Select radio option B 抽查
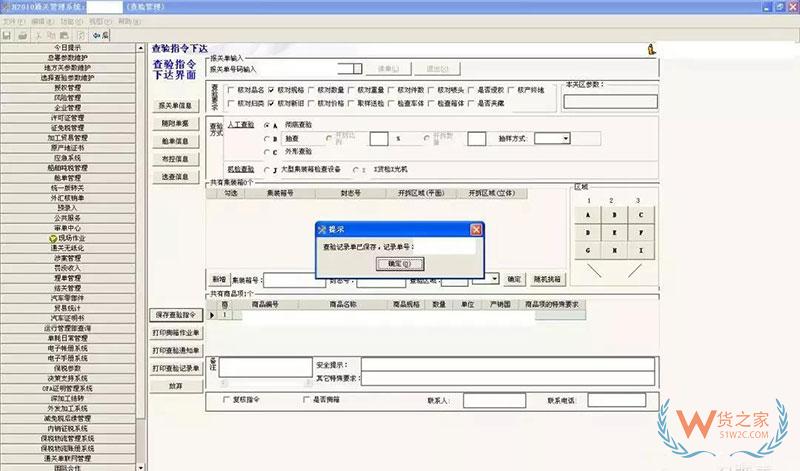Image resolution: width=800 pixels, height=471 pixels. point(267,139)
